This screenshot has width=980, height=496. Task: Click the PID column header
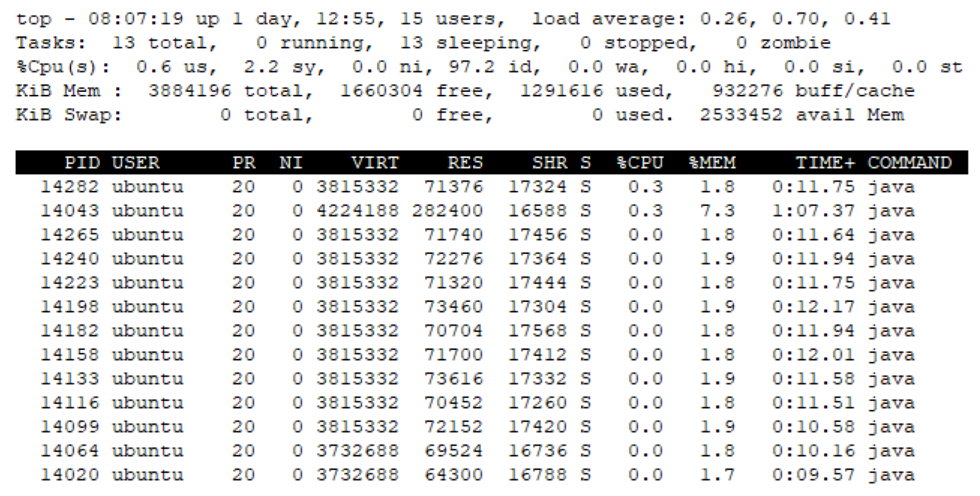coord(82,163)
